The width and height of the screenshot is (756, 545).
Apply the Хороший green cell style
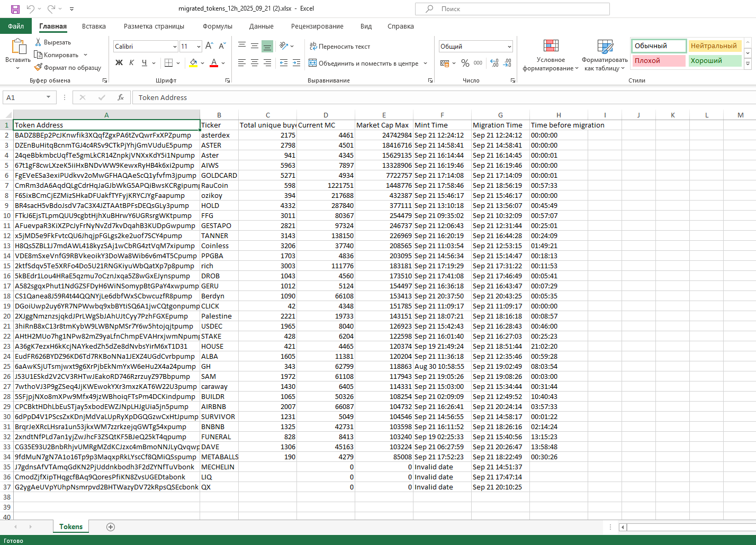pos(715,61)
